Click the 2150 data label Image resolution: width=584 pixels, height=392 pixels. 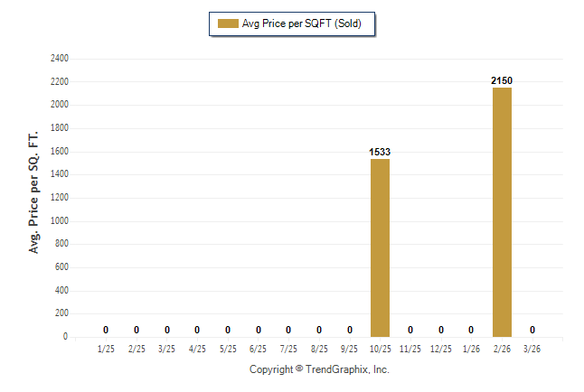pyautogui.click(x=502, y=81)
